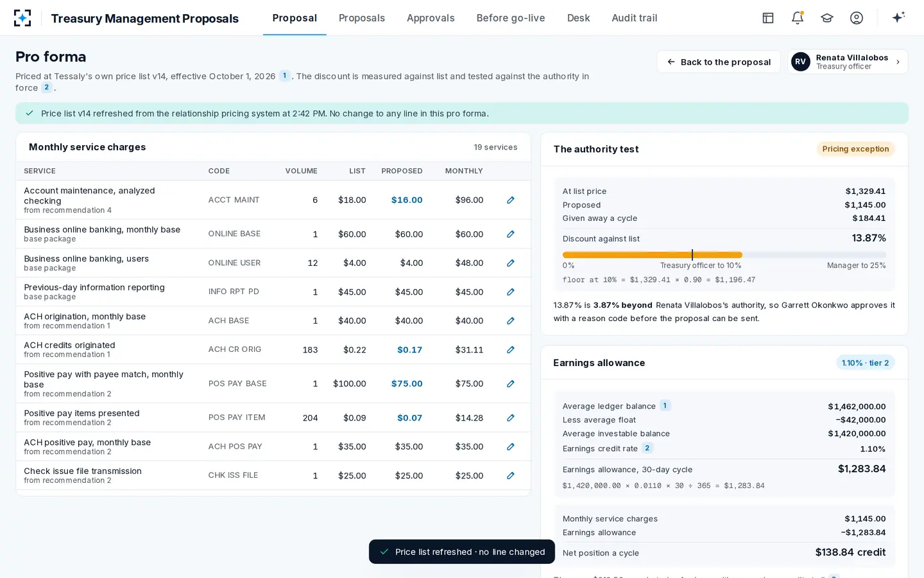Open the Approvals tab

click(x=431, y=18)
